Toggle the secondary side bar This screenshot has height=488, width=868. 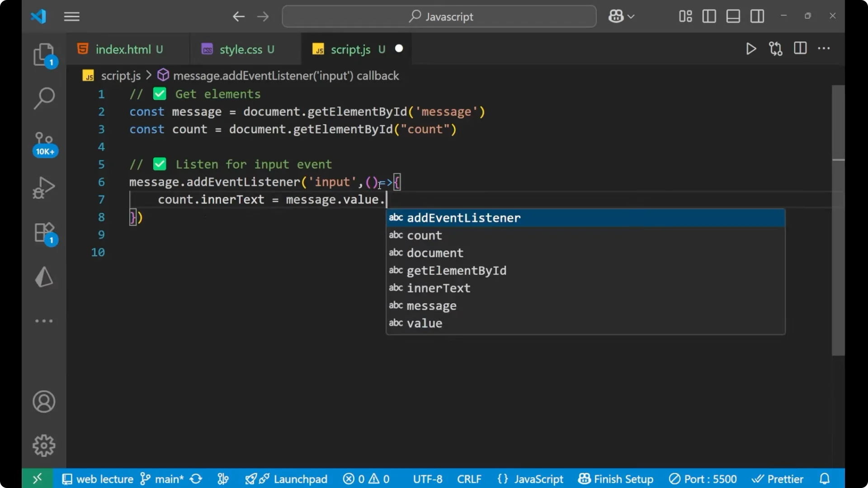757,16
